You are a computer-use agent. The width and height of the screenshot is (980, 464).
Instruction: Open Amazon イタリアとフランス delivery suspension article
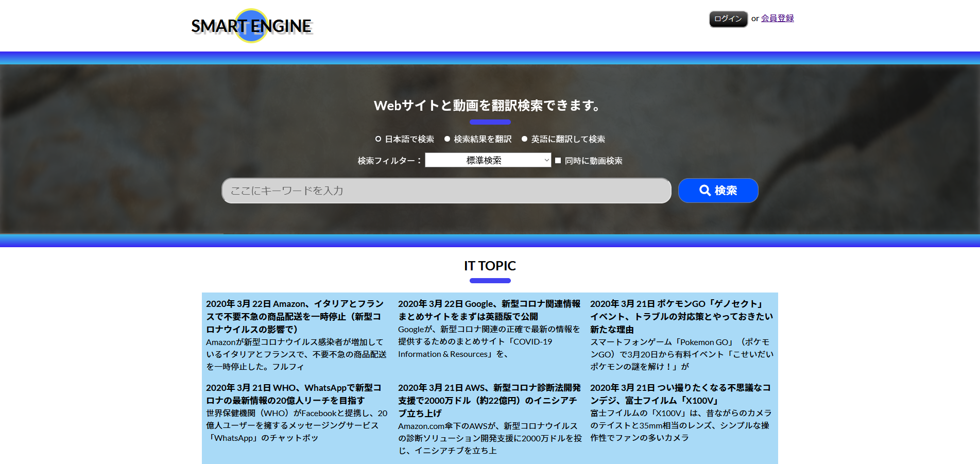(295, 316)
